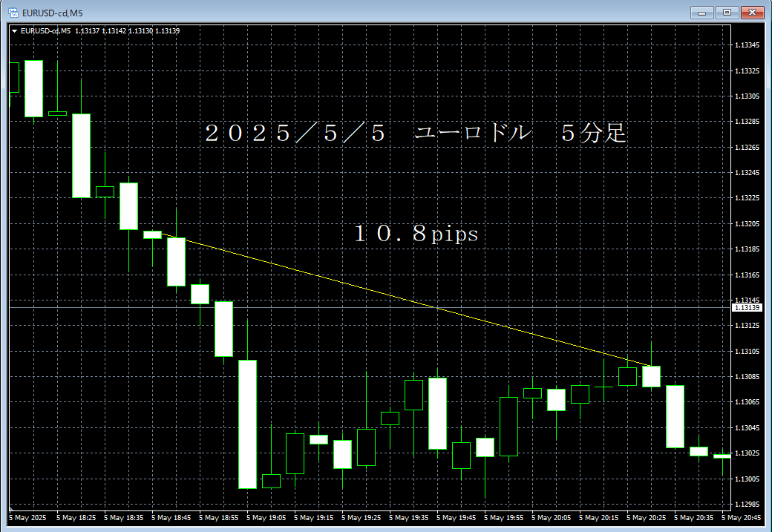
Task: Minimize the EURUSD-cd,M5 chart window
Action: click(x=702, y=13)
